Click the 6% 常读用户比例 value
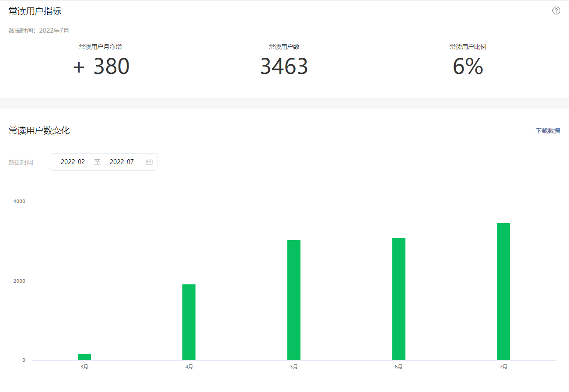569x392 pixels. point(468,66)
